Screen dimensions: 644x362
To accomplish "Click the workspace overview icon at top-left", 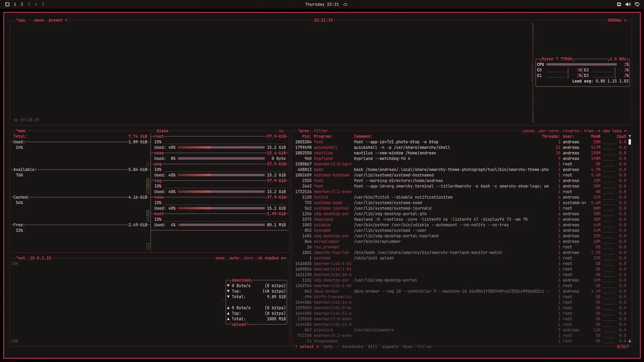I will click(x=7, y=4).
